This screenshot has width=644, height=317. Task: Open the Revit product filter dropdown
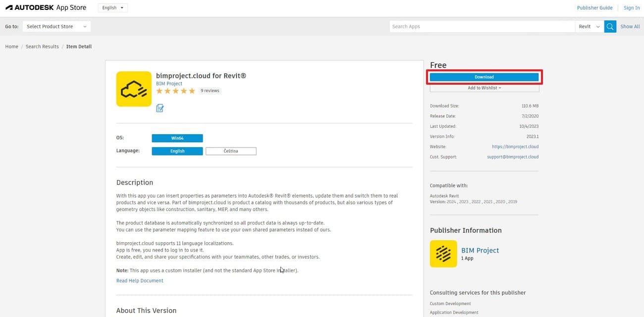tap(589, 26)
